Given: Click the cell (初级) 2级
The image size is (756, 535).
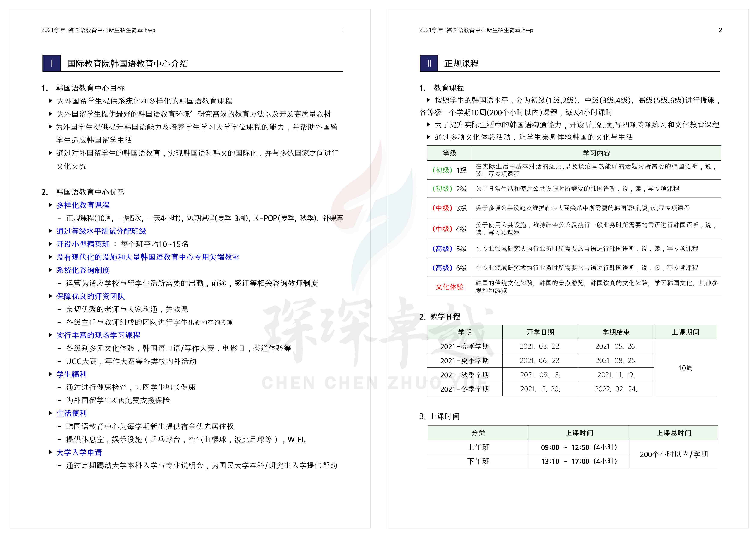Looking at the screenshot, I should point(449,188).
